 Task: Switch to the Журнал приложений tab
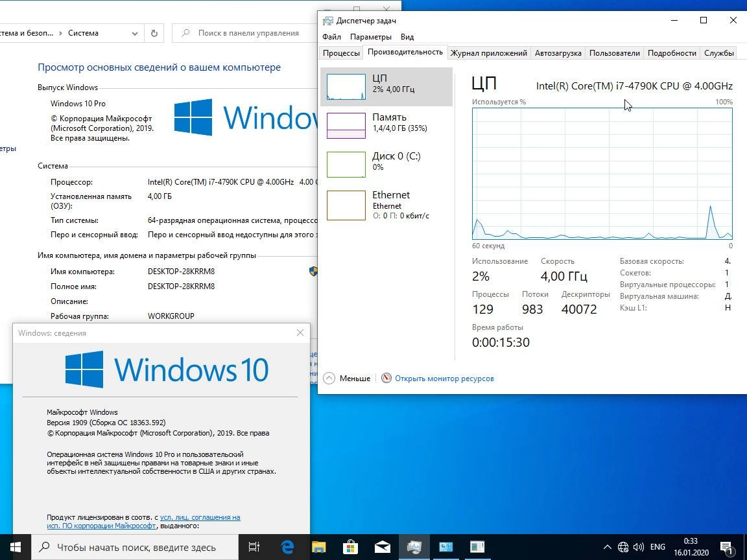[x=489, y=53]
